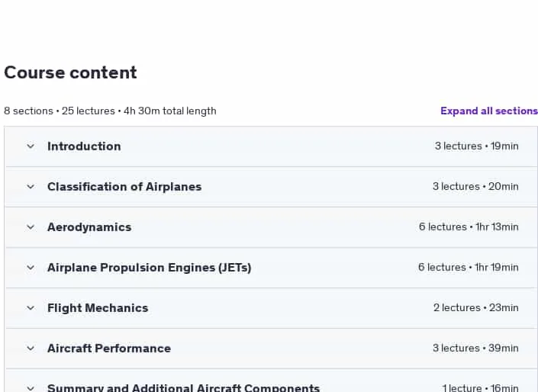538x392 pixels.
Task: Expand all sections of the course
Action: [x=489, y=111]
